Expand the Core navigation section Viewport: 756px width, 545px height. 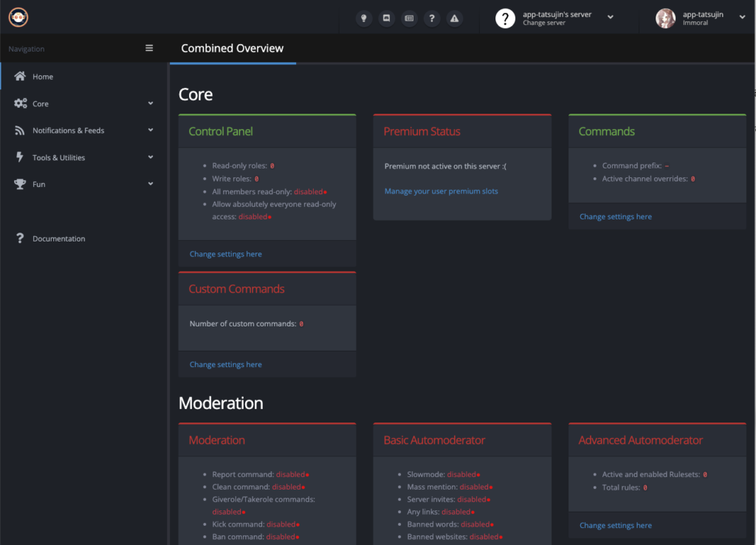pyautogui.click(x=83, y=104)
